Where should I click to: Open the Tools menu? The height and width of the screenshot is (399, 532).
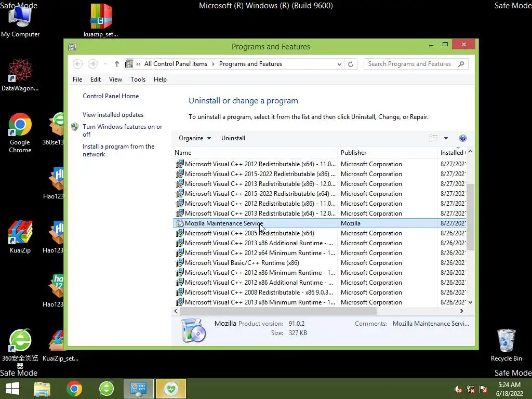(x=138, y=79)
